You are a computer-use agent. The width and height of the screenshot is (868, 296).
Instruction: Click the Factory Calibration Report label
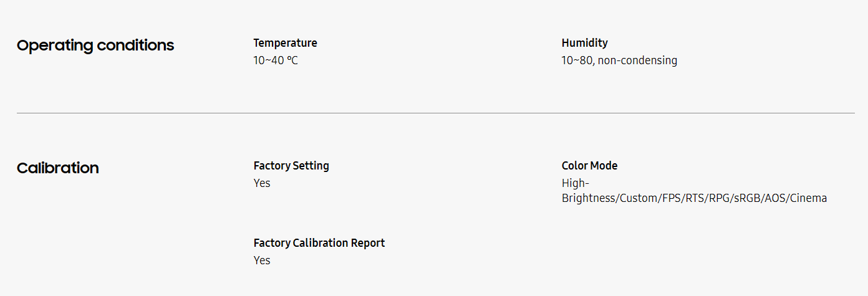click(319, 243)
